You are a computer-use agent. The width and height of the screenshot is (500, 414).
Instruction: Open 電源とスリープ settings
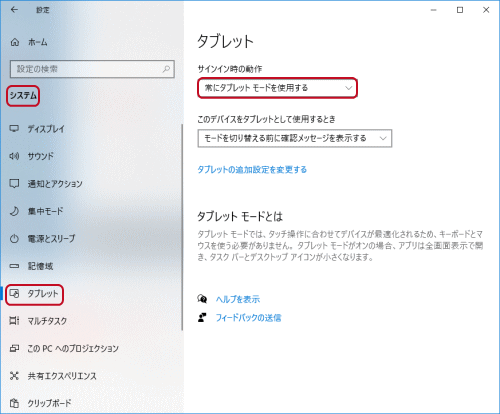coord(51,239)
